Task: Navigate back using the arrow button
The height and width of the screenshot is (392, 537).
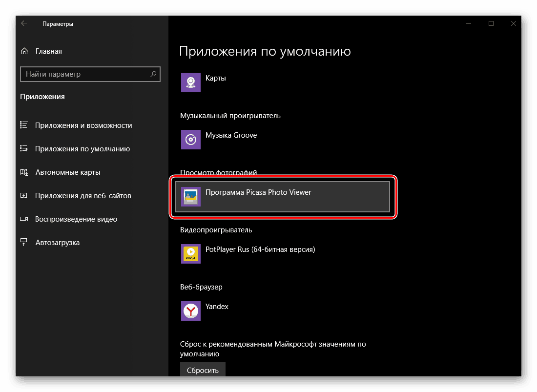Action: (x=24, y=23)
